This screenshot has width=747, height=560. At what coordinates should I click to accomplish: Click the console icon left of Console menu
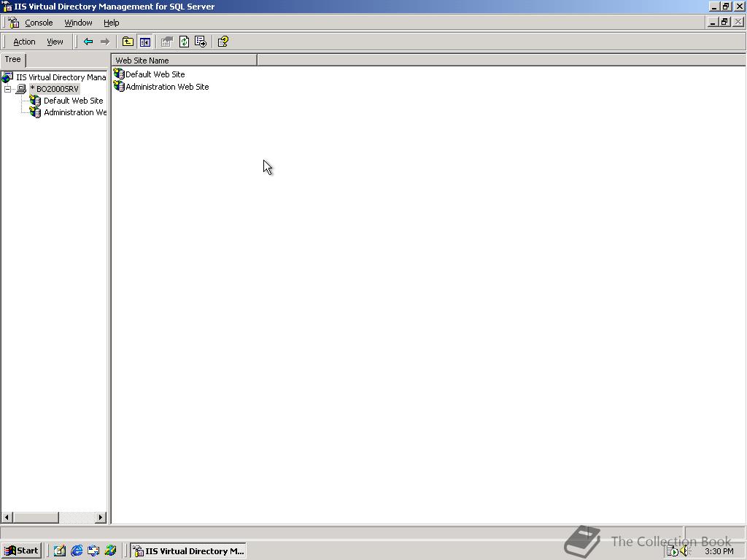coord(14,23)
